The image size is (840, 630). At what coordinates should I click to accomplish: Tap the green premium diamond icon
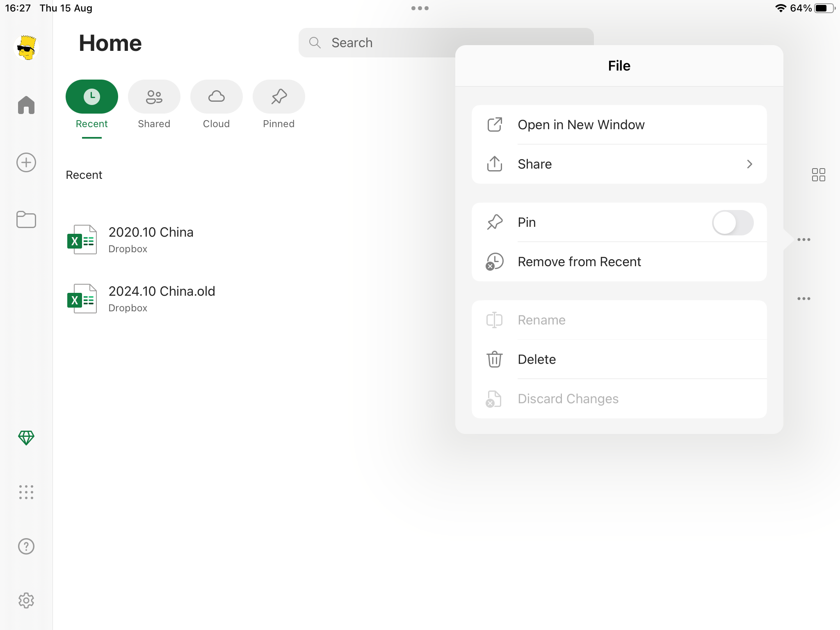coord(26,438)
